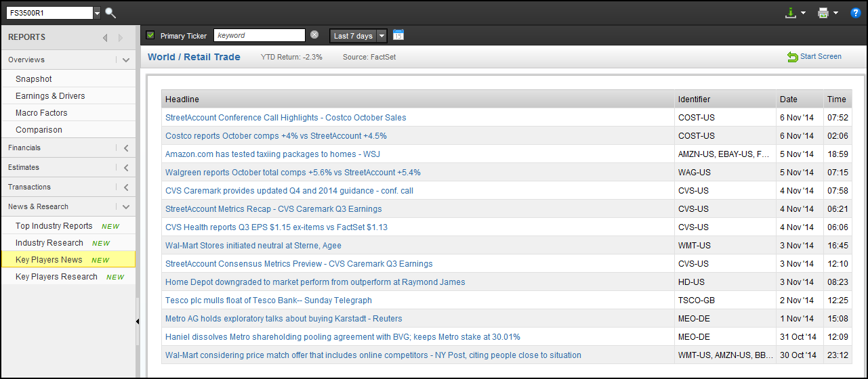Click the TSCO-GB identifier cell
This screenshot has height=379, width=868.
click(x=726, y=300)
